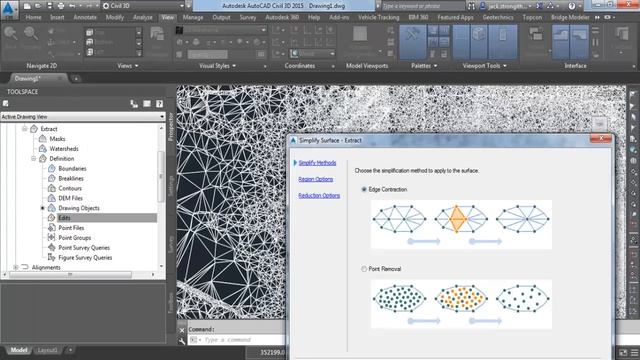Viewport: 640px width, 360px height.
Task: Select Contours under Definition
Action: (70, 188)
